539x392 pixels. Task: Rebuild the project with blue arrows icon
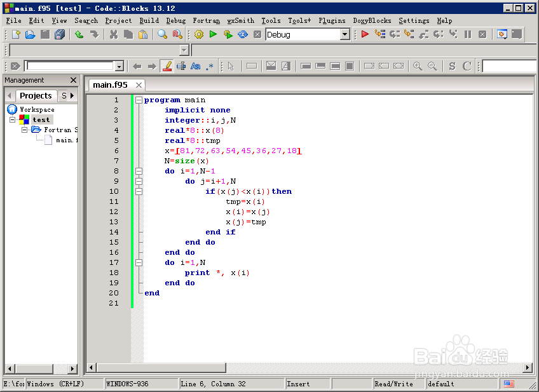pyautogui.click(x=243, y=34)
